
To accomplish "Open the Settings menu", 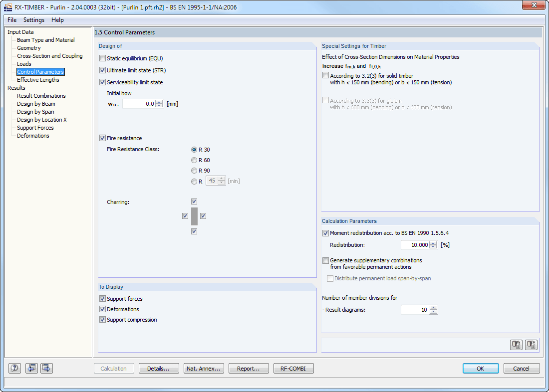I will tap(34, 20).
